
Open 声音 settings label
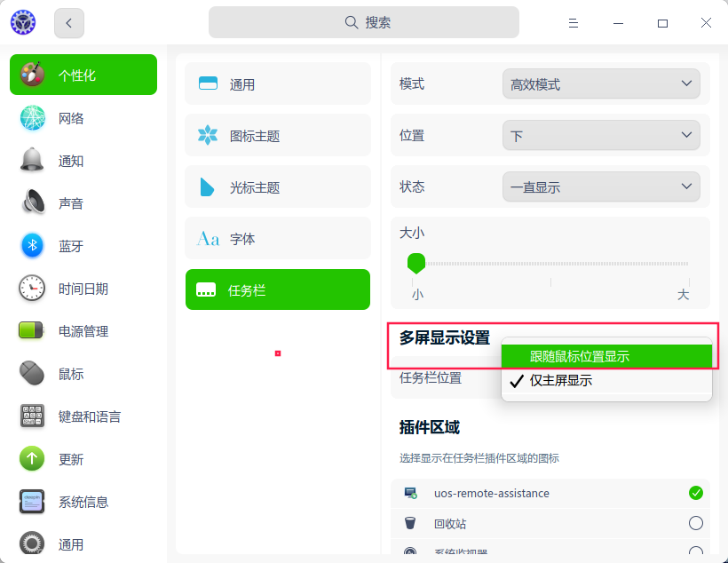point(71,203)
